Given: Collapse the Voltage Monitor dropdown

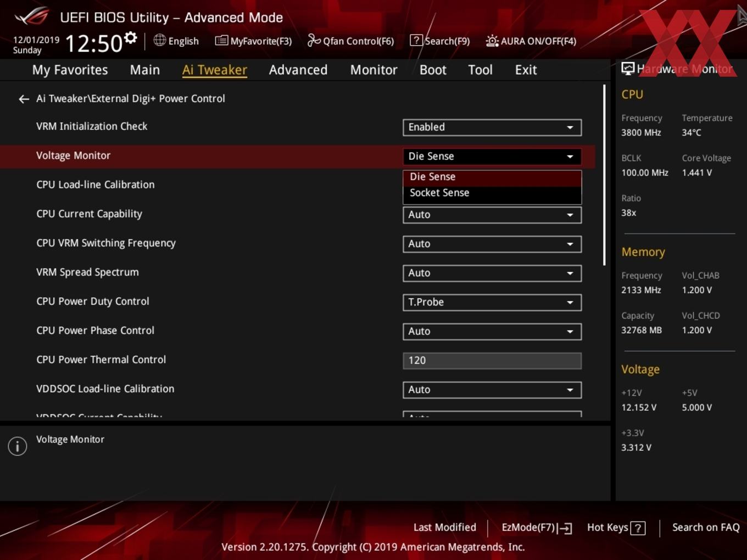Looking at the screenshot, I should pyautogui.click(x=492, y=156).
